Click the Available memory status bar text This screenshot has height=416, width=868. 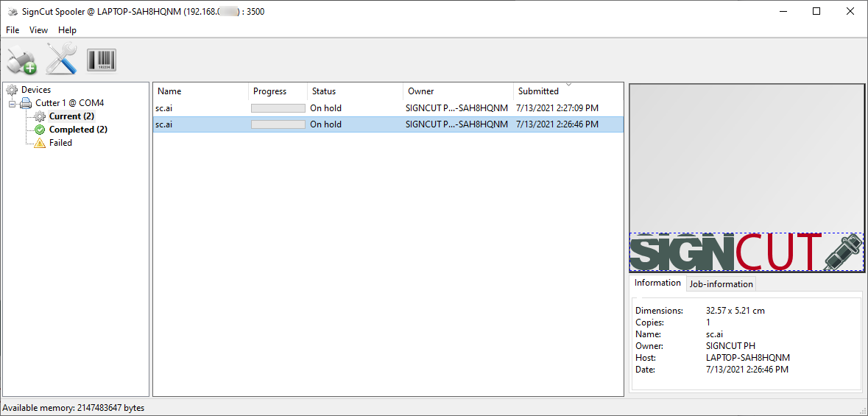[74, 408]
